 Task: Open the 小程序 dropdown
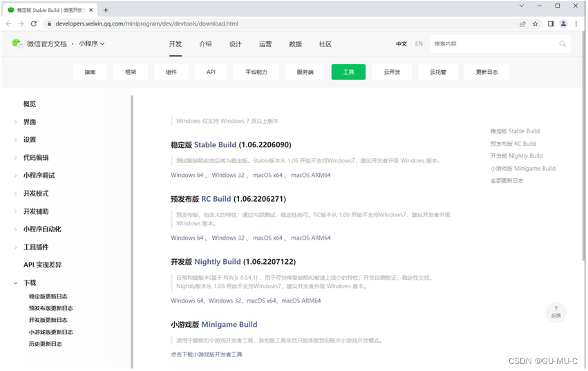(91, 44)
